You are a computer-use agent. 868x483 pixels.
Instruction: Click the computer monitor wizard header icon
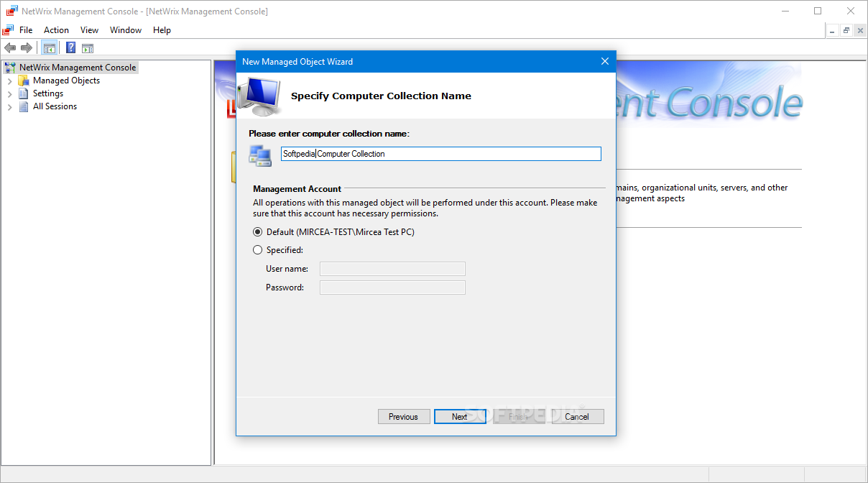click(x=259, y=96)
